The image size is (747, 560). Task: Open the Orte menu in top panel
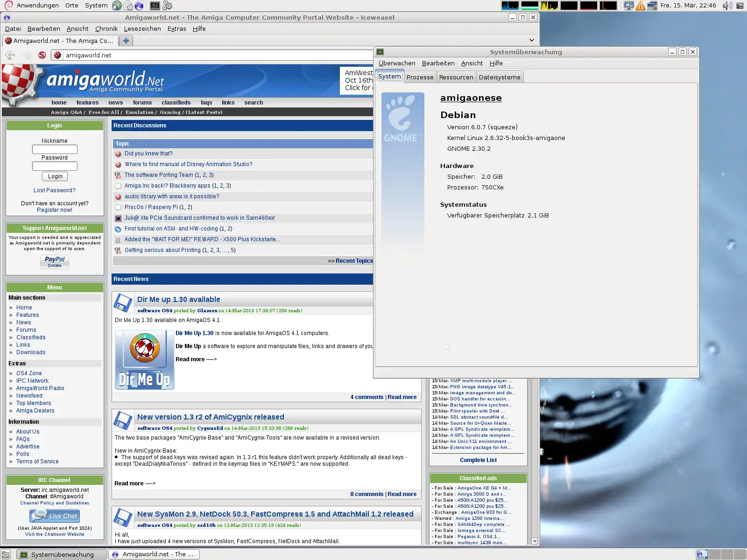[72, 6]
